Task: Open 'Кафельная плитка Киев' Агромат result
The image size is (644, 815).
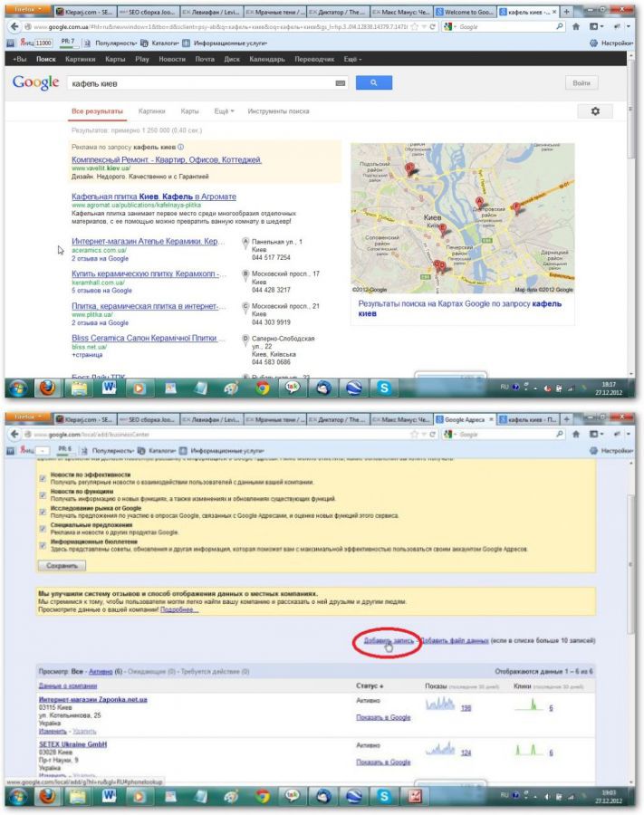Action: tap(154, 197)
